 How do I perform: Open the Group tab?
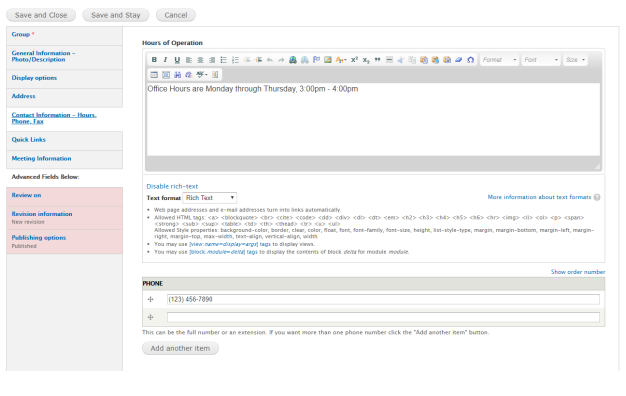64,35
